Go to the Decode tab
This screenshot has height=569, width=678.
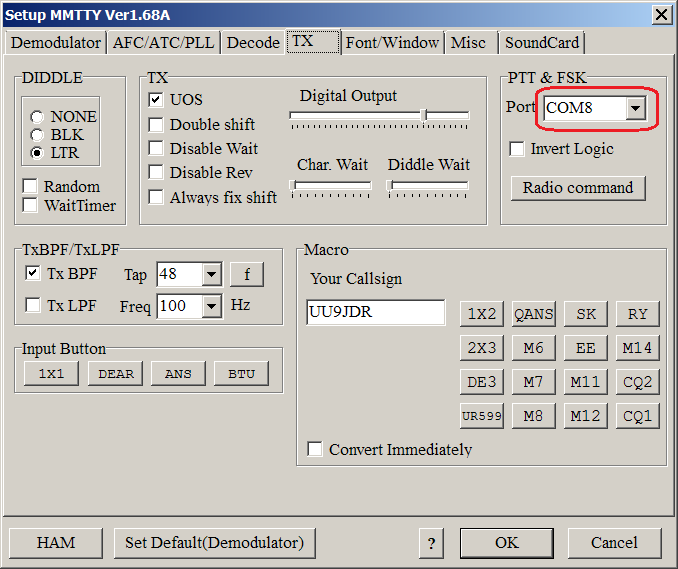(x=253, y=43)
